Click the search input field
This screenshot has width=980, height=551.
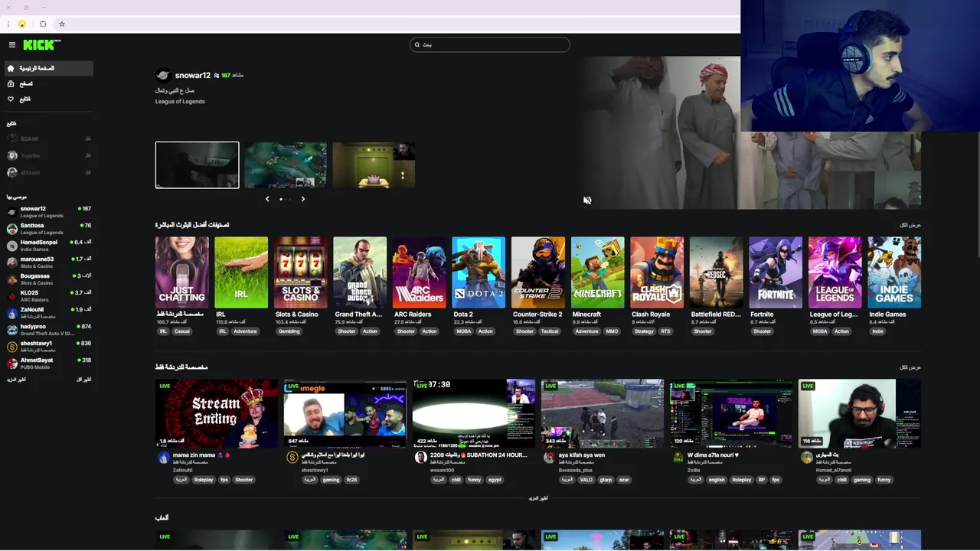click(490, 45)
